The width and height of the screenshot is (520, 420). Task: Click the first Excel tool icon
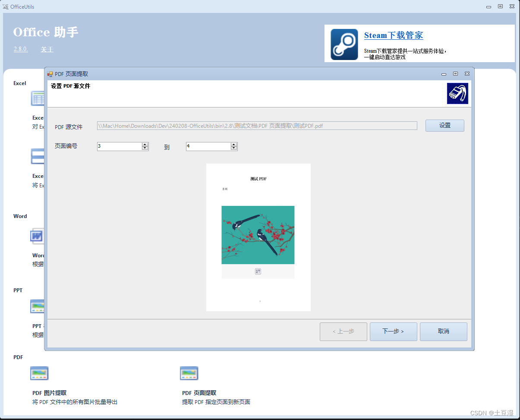tap(37, 98)
